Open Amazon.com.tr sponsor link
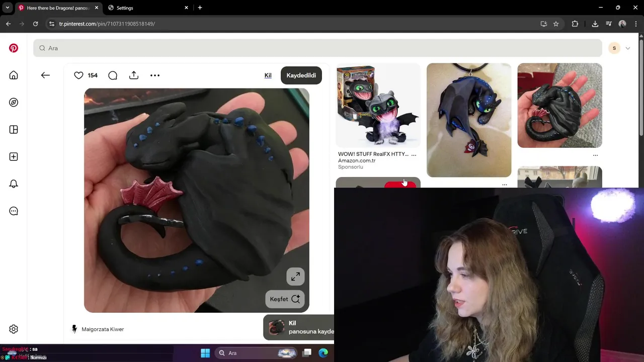 click(x=357, y=160)
